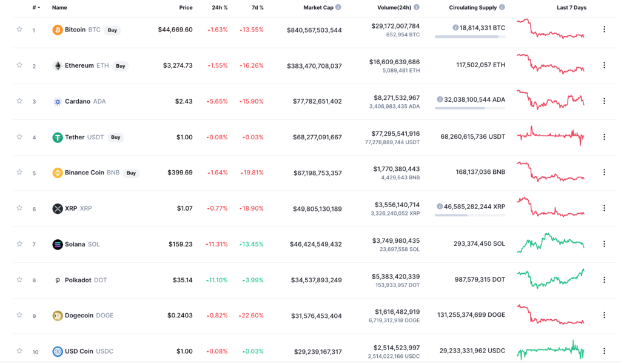
Task: Sort by Volume(24h) column header
Action: tap(394, 7)
